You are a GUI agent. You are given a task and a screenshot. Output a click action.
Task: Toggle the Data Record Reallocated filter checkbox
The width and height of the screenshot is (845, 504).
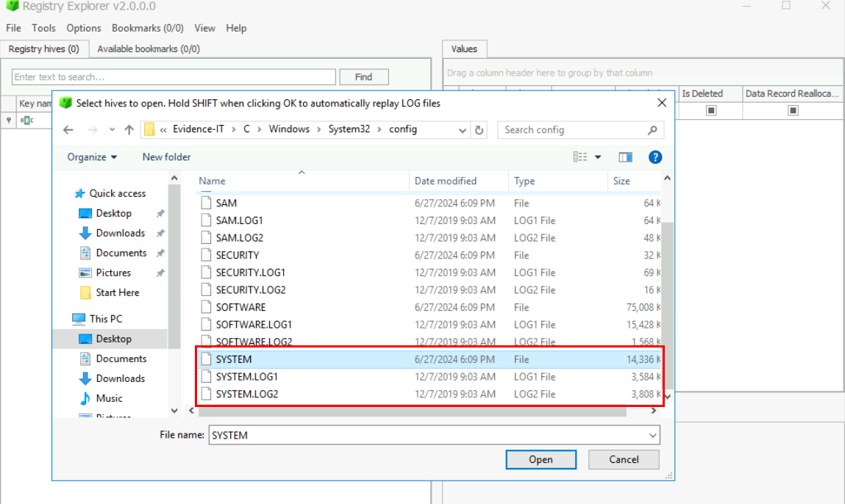click(793, 111)
